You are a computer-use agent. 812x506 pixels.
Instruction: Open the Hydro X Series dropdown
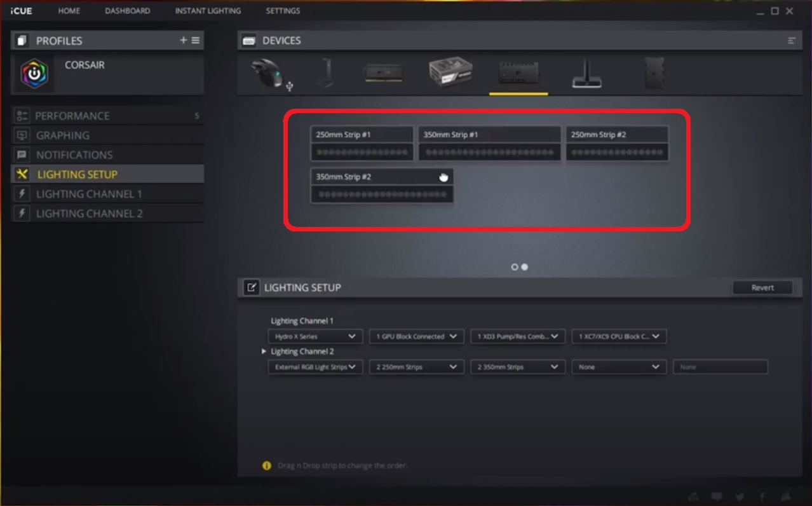tap(315, 336)
